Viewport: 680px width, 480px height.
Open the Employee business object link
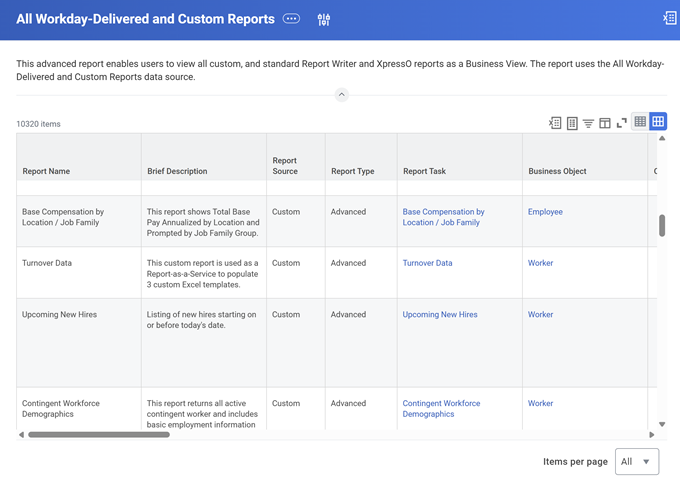pyautogui.click(x=545, y=212)
